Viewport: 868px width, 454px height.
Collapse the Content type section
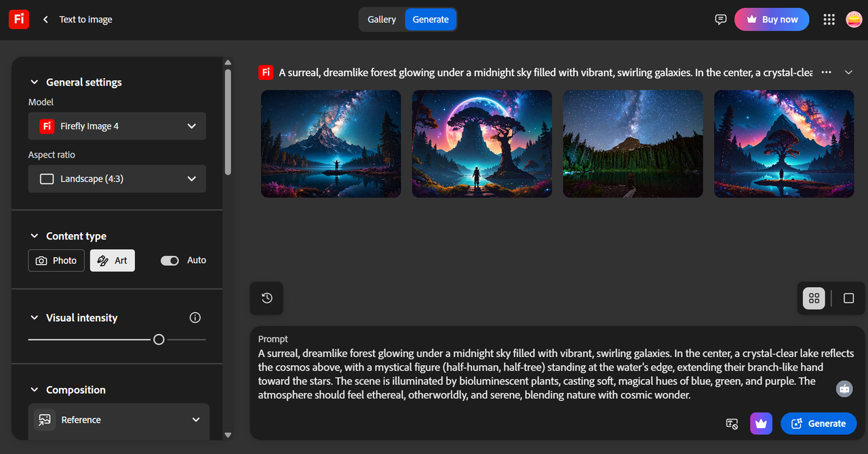pos(34,236)
